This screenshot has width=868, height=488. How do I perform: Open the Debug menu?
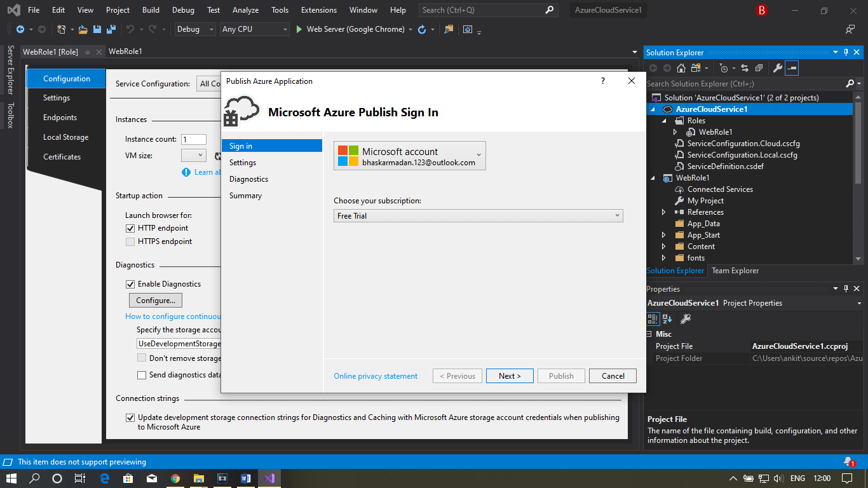[x=183, y=10]
